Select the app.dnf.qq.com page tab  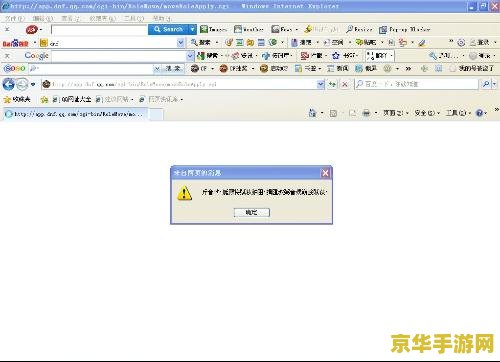point(75,114)
